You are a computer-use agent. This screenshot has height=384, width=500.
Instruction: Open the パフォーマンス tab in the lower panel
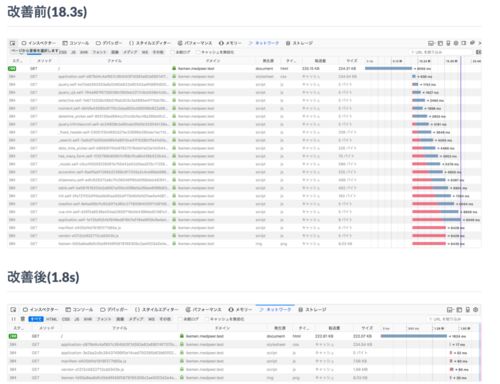(203, 310)
